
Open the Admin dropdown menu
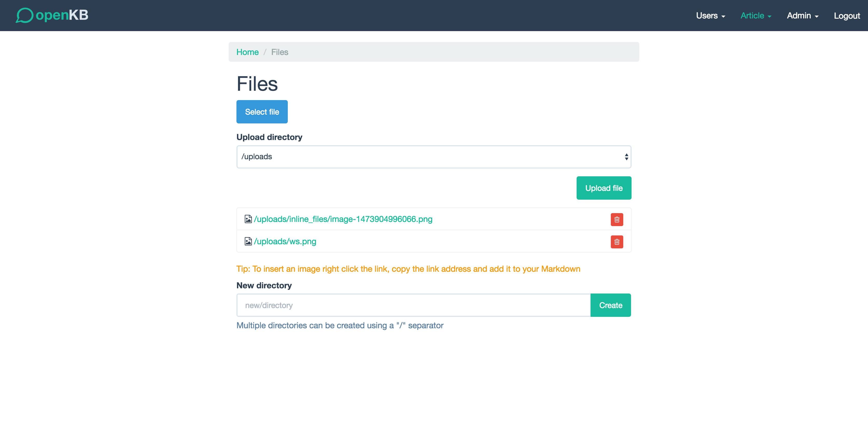point(802,16)
